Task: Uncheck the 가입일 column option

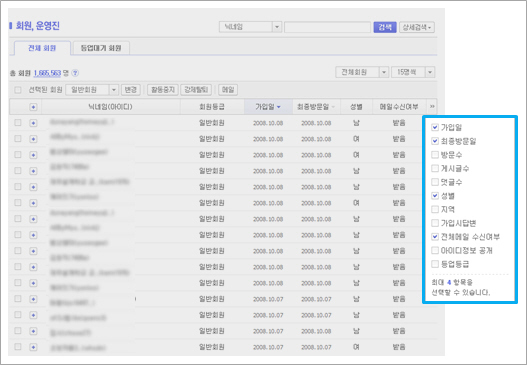Action: point(435,127)
